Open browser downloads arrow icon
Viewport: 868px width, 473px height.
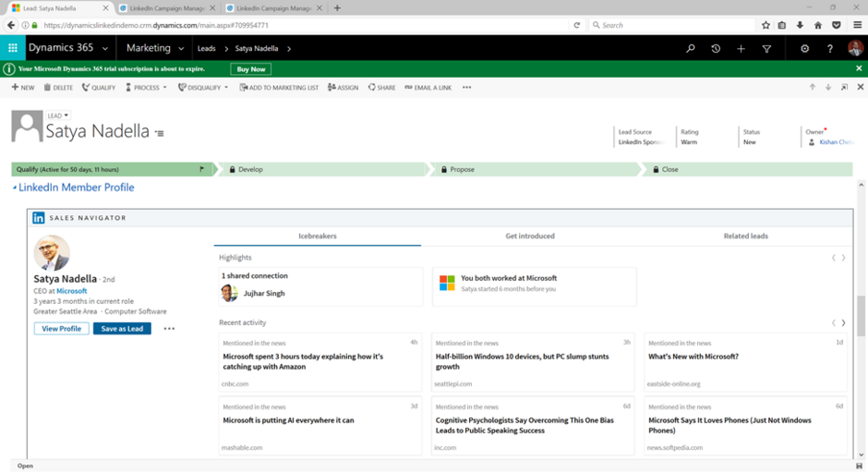800,25
